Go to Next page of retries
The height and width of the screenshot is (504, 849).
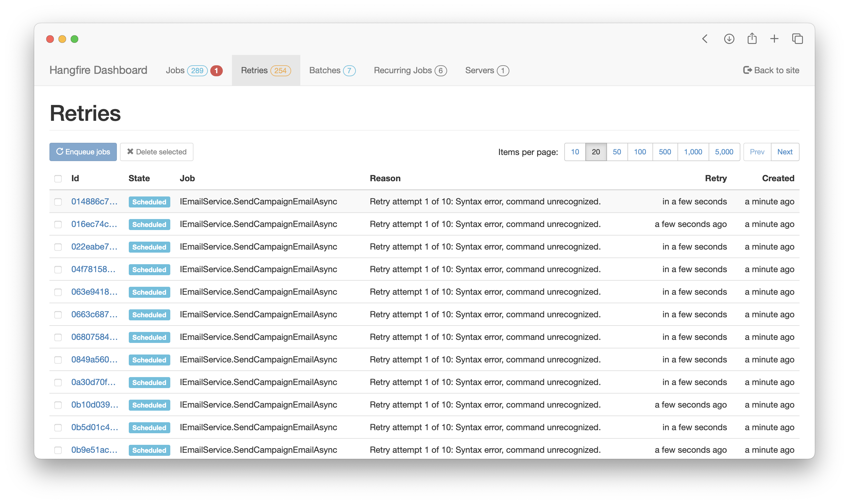click(785, 152)
